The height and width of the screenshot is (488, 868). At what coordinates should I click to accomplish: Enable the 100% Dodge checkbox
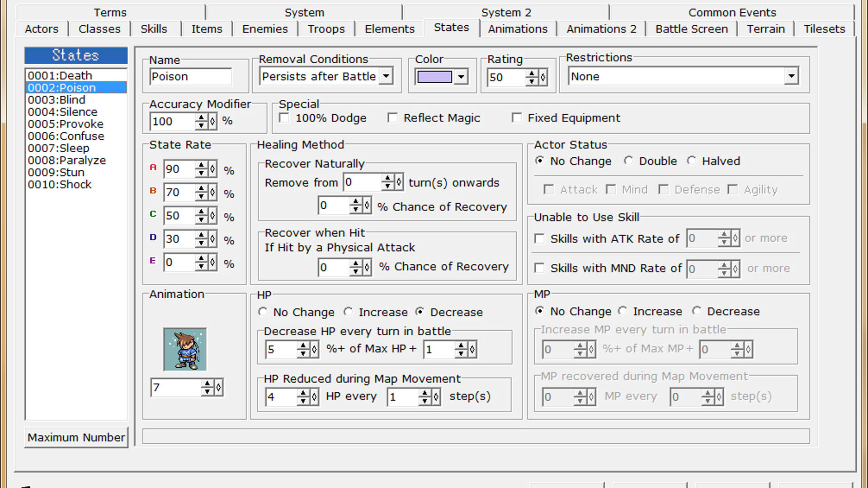point(284,118)
